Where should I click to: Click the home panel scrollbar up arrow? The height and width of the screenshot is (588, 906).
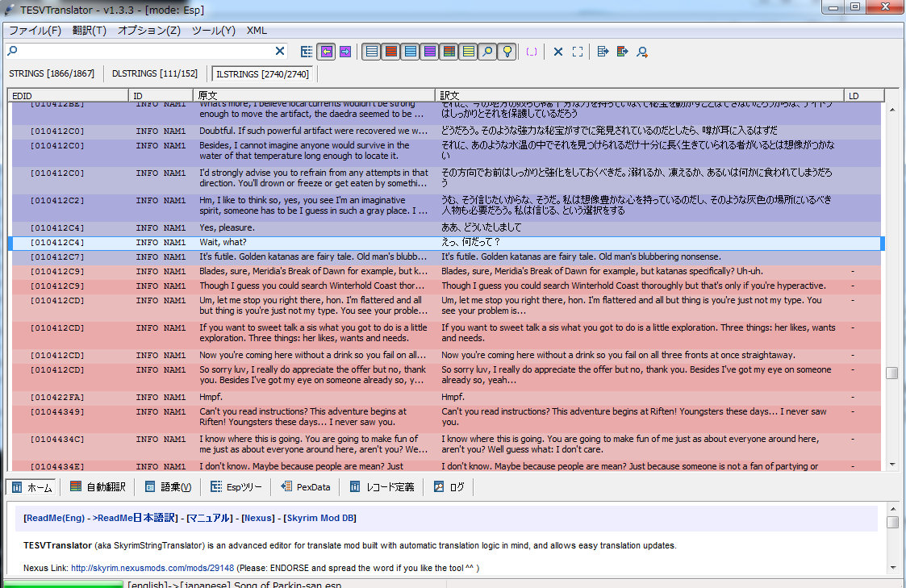[893, 509]
